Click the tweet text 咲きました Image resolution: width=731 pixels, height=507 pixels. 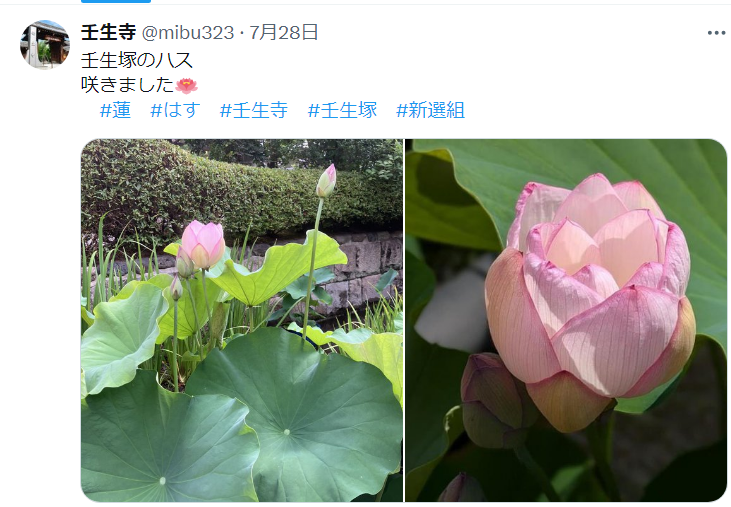128,85
